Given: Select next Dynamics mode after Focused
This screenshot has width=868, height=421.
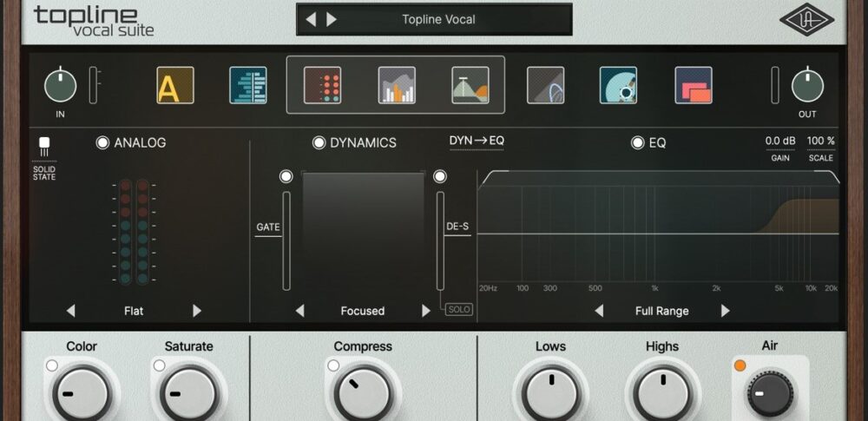Looking at the screenshot, I should point(425,311).
